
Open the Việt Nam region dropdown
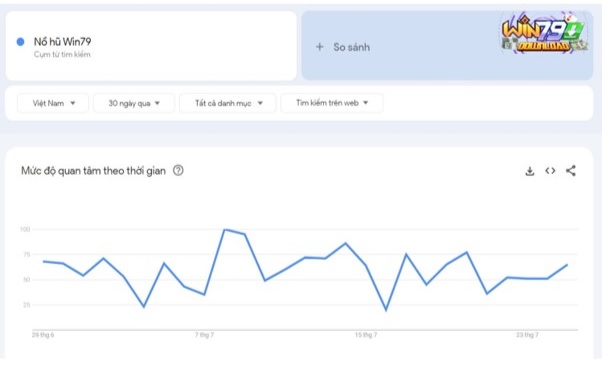(x=53, y=103)
